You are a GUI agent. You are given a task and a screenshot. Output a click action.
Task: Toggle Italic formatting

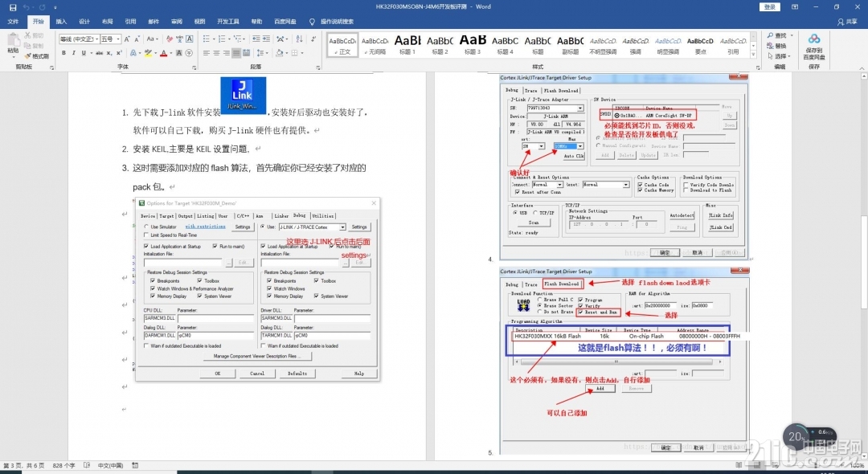pos(74,53)
